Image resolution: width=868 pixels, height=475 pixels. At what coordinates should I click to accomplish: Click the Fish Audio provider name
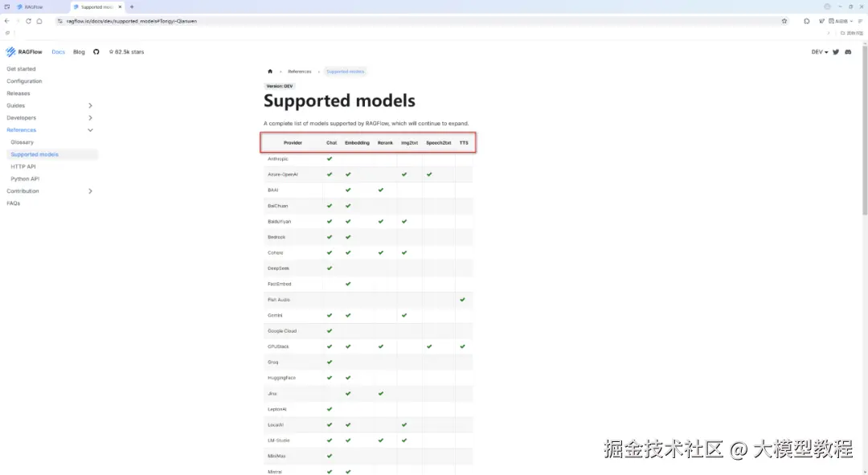[279, 300]
